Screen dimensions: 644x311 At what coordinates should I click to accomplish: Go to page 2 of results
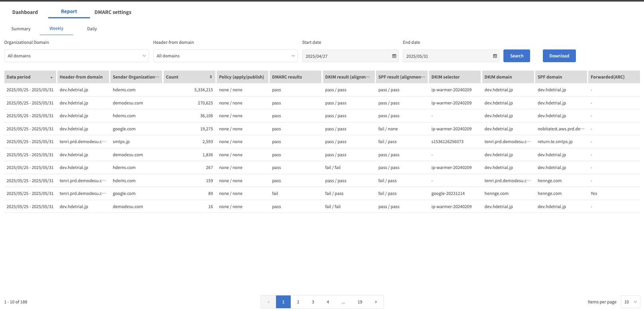(x=298, y=302)
